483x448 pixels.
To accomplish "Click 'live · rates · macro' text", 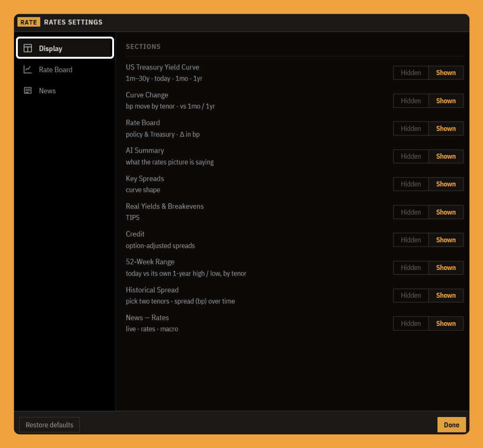I will tap(152, 329).
